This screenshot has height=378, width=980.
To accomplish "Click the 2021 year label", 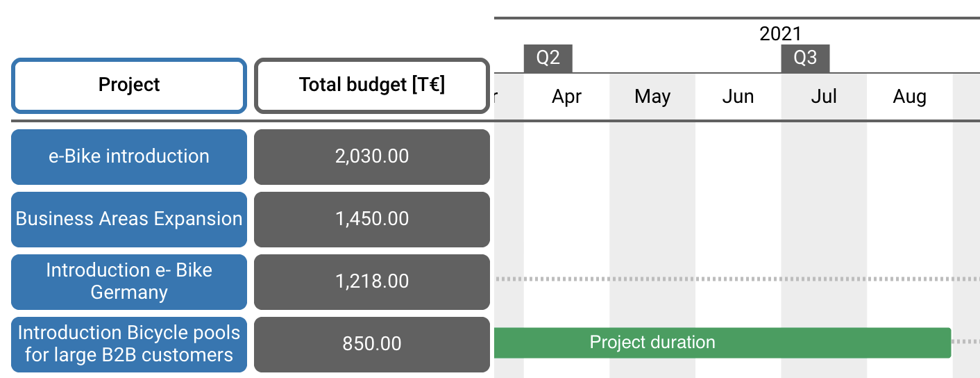I will 780,33.
